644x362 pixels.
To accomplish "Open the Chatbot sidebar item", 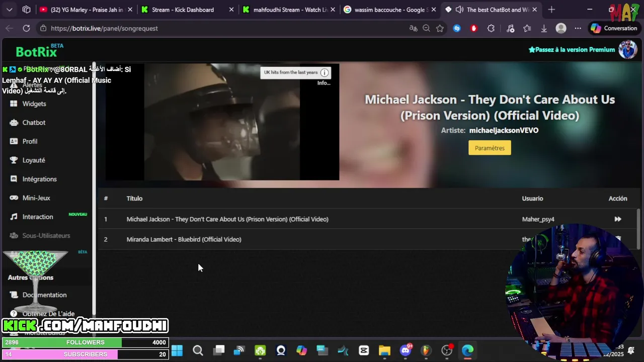I will tap(34, 123).
